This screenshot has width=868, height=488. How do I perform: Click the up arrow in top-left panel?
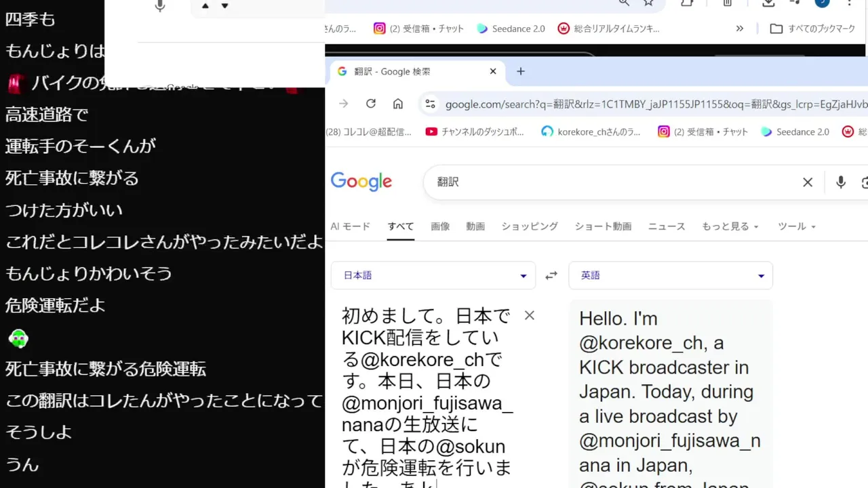pyautogui.click(x=205, y=6)
